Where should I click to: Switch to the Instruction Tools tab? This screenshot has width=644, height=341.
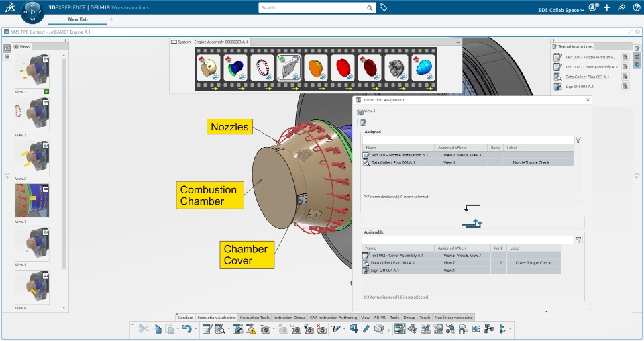coord(255,318)
